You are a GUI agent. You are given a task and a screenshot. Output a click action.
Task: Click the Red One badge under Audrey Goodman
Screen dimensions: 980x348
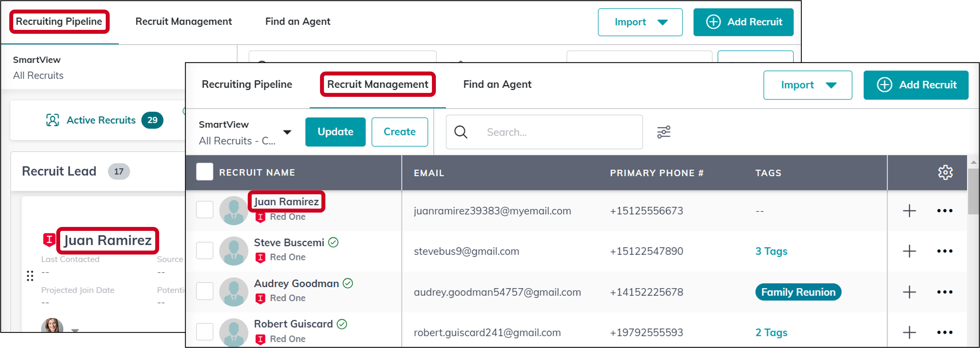261,298
